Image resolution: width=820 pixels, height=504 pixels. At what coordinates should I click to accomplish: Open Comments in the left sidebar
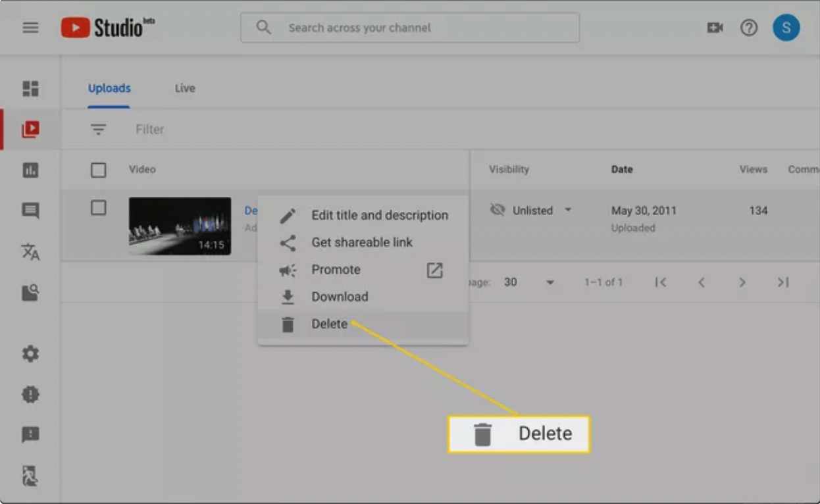[x=30, y=211]
